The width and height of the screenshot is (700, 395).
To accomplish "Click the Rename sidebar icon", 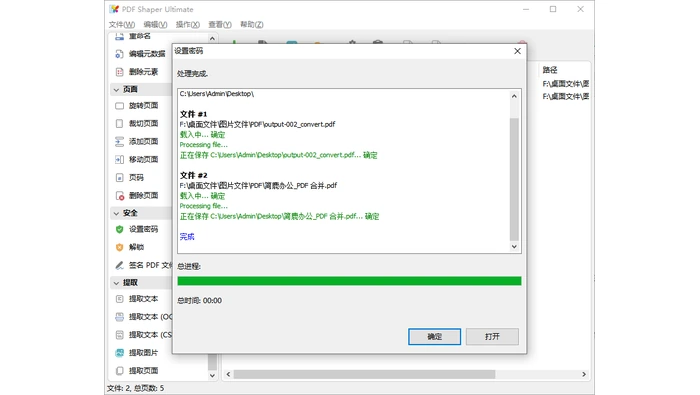I will tap(119, 37).
